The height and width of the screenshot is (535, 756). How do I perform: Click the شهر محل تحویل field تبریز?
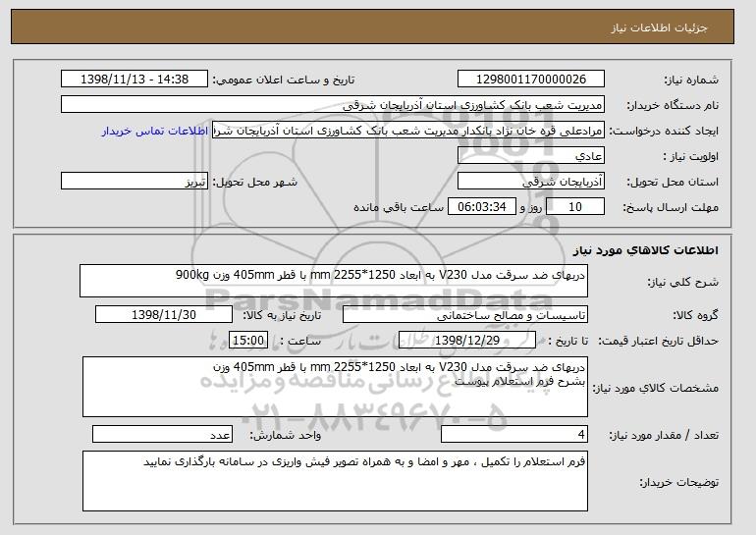[135, 182]
